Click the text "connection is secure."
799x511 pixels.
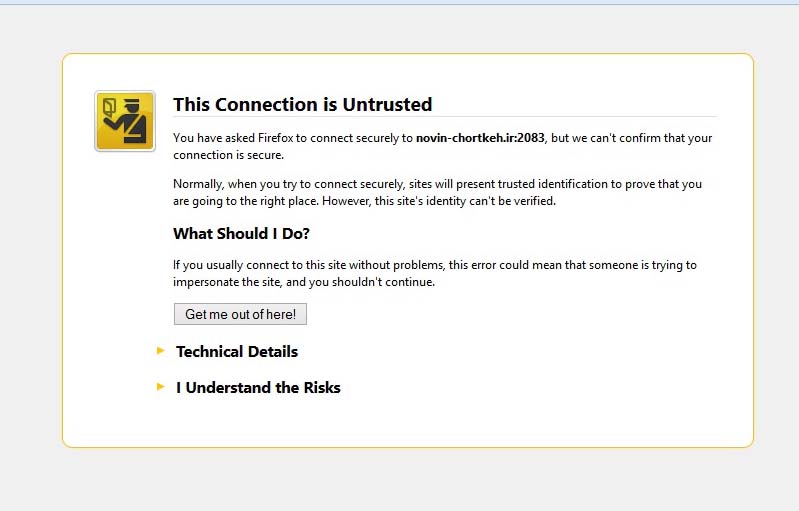[229, 155]
